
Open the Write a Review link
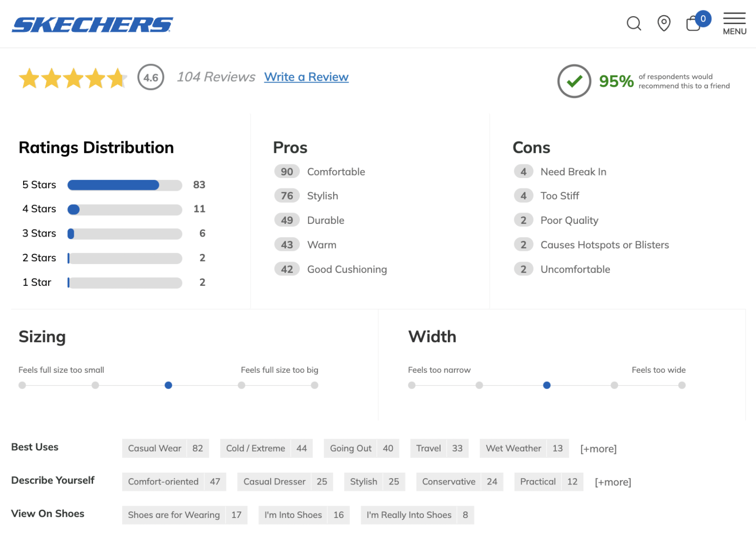pyautogui.click(x=306, y=77)
